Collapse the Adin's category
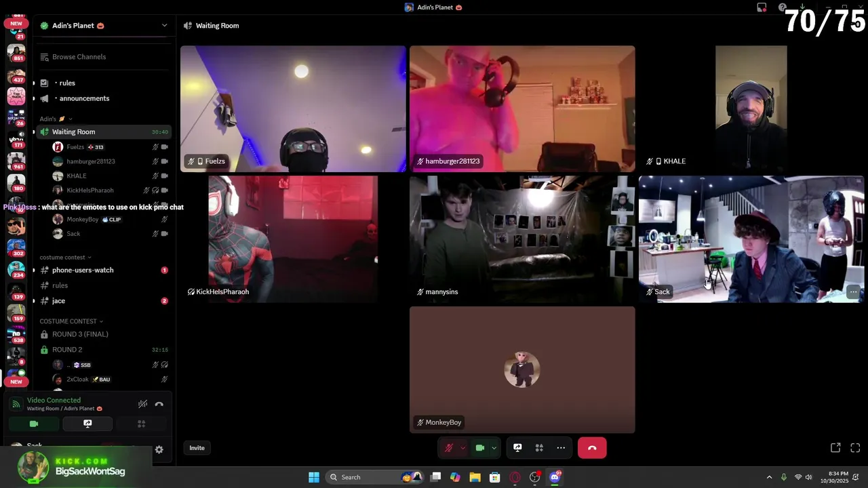This screenshot has width=868, height=488. 56,119
